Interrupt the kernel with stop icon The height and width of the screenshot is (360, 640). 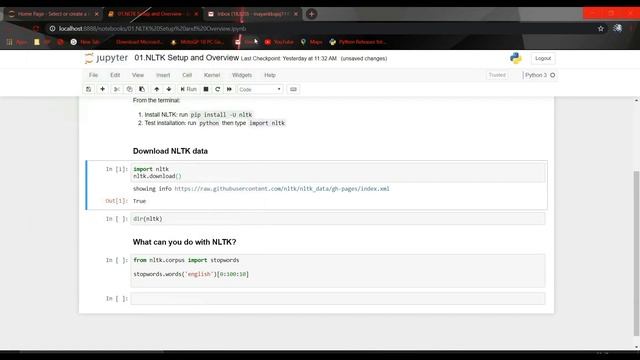pyautogui.click(x=206, y=89)
